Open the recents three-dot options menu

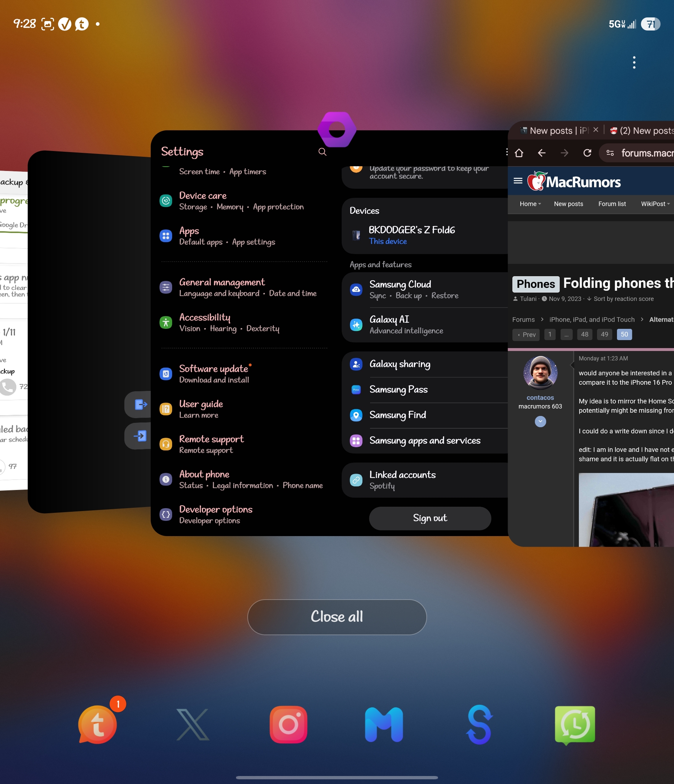click(x=634, y=62)
